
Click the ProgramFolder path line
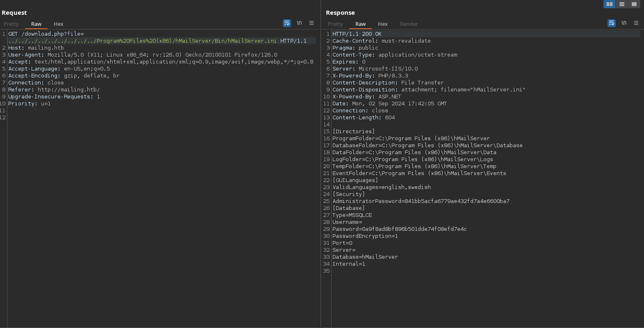click(411, 139)
